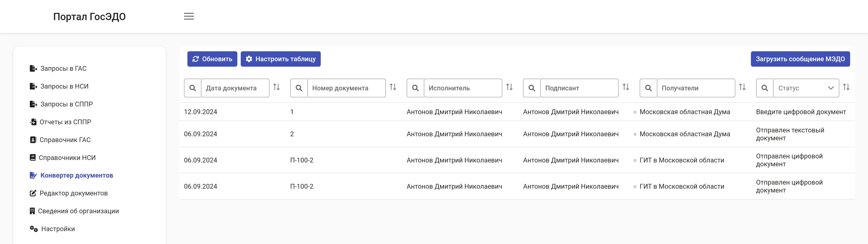Sort table by Подписант column
This screenshot has height=244, width=868.
pos(626,87)
